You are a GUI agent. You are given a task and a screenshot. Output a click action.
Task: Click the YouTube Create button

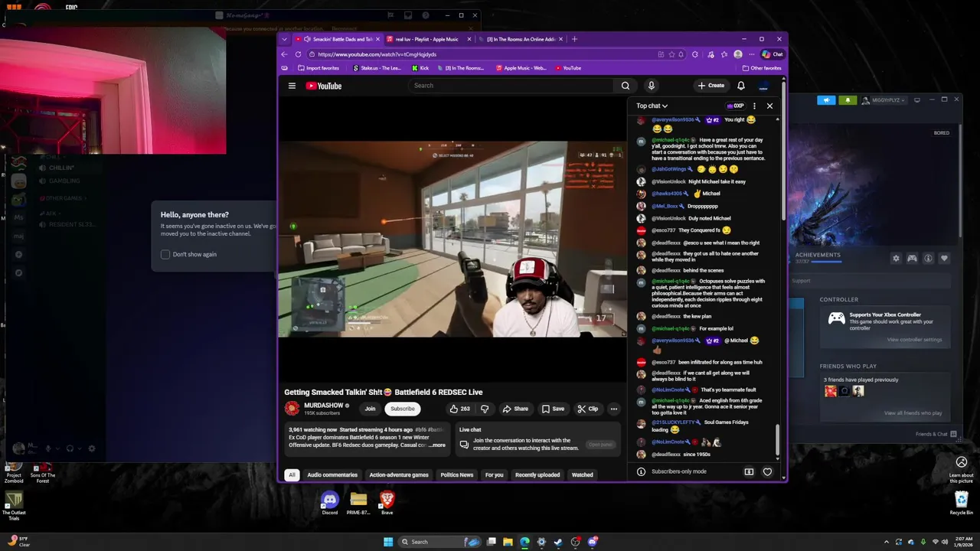[x=711, y=86]
